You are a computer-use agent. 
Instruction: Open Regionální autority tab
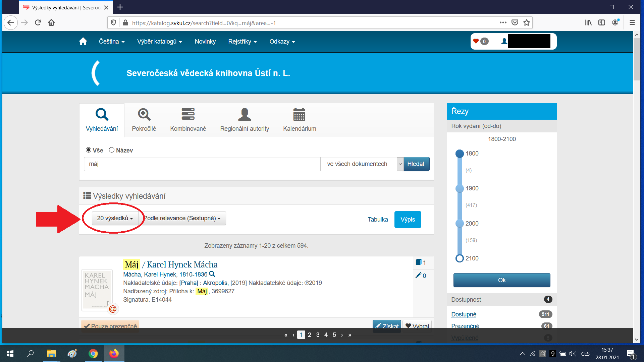click(245, 120)
